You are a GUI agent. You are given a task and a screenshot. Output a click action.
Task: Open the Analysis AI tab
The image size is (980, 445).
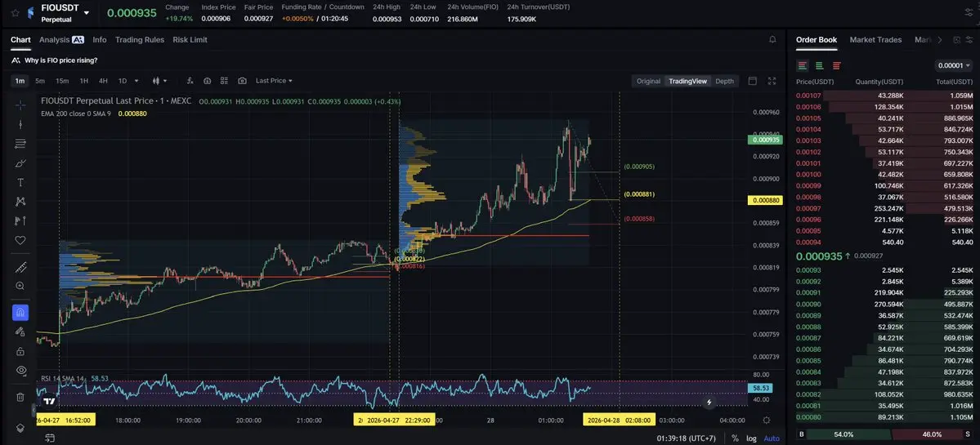click(x=61, y=40)
